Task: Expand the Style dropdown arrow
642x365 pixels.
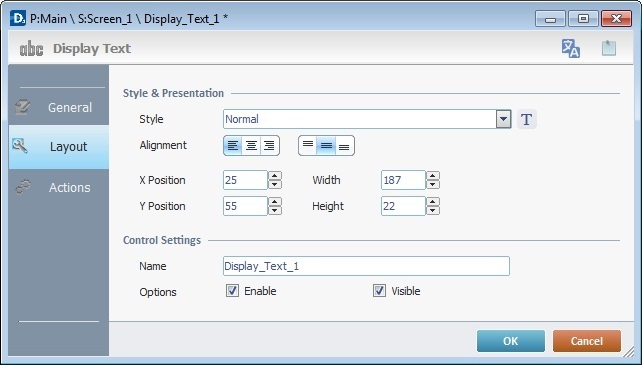Action: pos(504,119)
